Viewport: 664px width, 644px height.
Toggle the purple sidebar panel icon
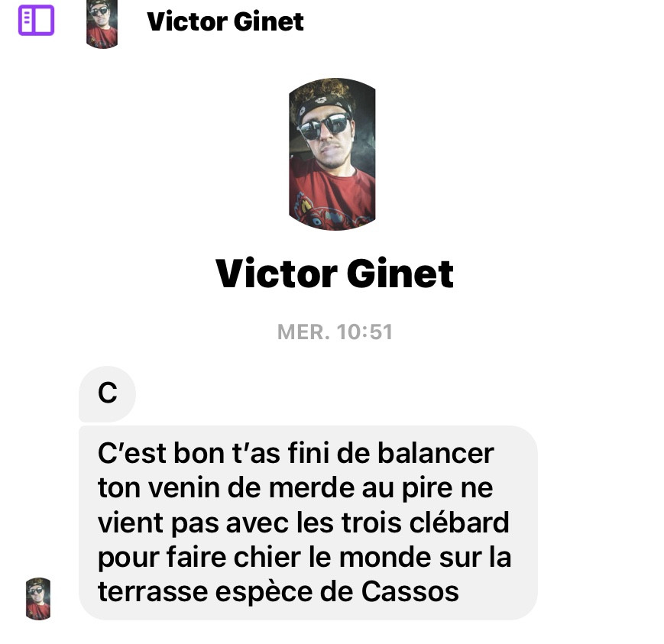coord(37,20)
